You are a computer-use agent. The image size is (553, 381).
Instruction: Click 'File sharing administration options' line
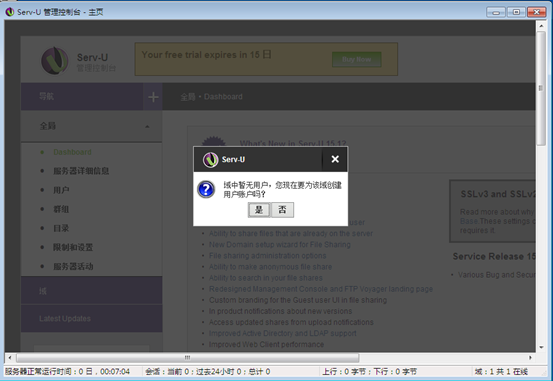point(267,255)
